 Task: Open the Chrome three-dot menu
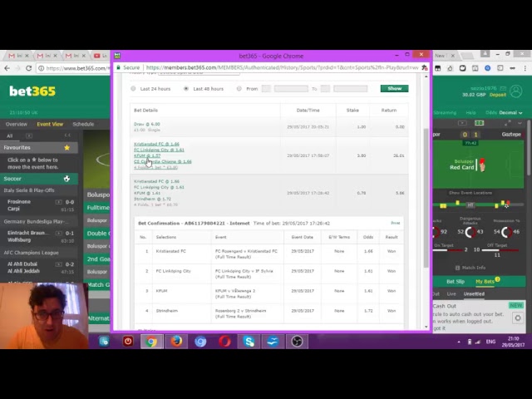pos(525,68)
